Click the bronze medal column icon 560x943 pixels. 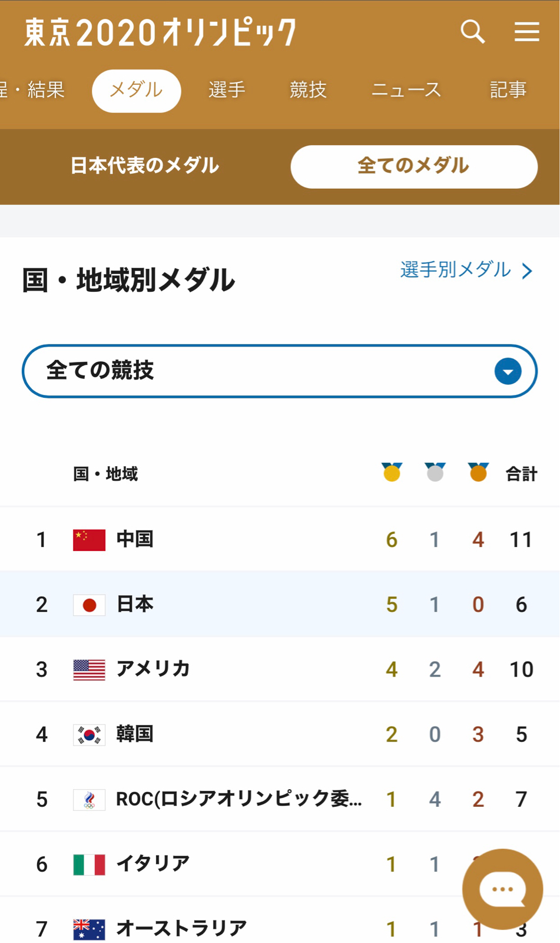coord(478,472)
